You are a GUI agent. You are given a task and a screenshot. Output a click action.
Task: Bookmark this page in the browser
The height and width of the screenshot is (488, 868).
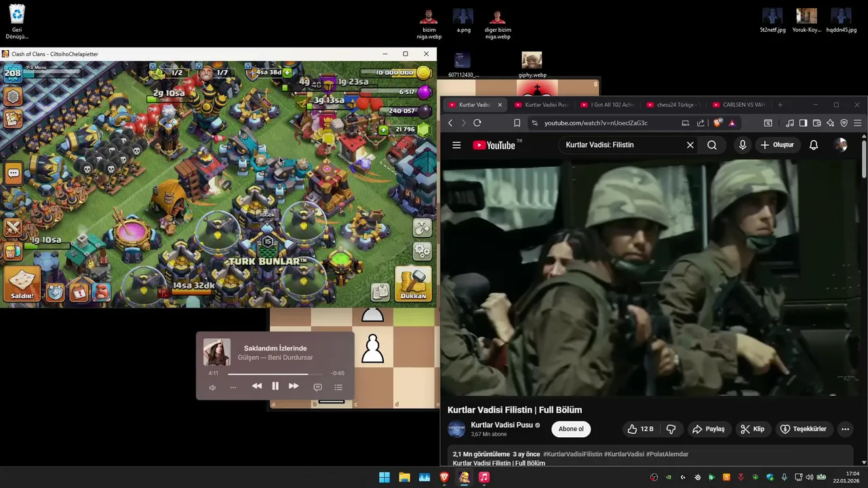point(517,123)
